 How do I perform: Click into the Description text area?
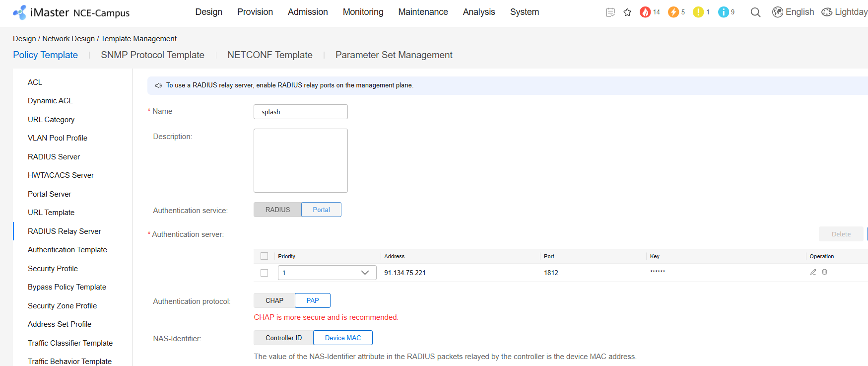(300, 160)
